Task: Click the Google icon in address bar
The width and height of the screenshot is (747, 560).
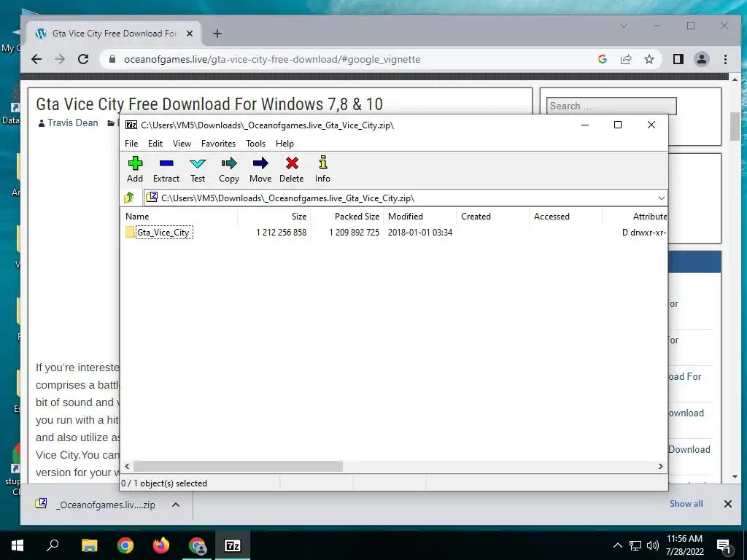Action: click(x=602, y=59)
